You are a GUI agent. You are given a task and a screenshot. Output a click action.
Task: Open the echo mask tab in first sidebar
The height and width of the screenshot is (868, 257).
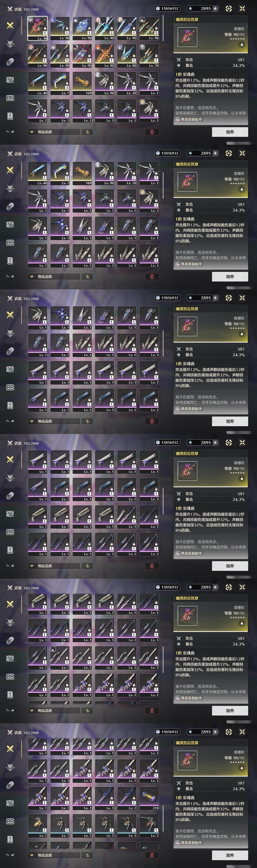(10, 43)
